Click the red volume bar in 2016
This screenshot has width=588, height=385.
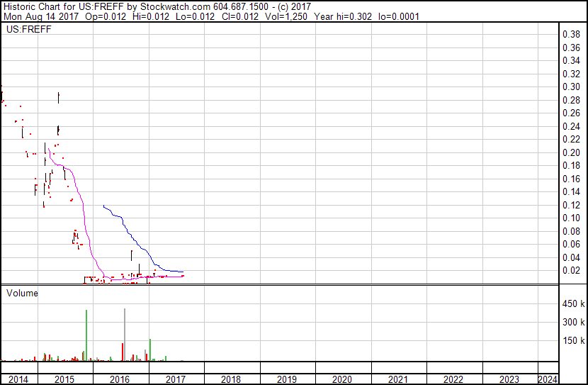click(123, 352)
